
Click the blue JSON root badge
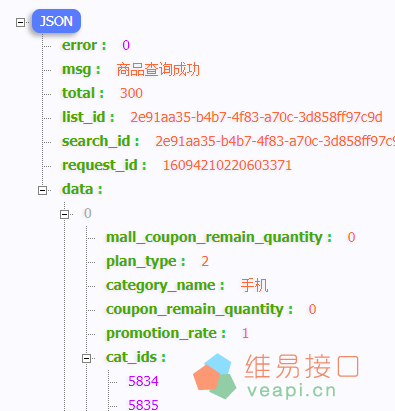click(x=56, y=21)
